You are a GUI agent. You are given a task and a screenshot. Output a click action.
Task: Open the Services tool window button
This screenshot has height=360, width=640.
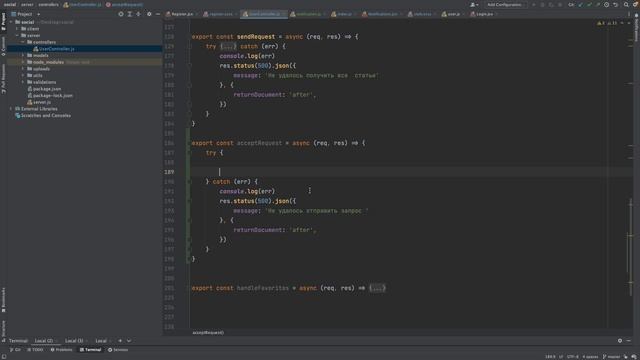click(x=118, y=350)
